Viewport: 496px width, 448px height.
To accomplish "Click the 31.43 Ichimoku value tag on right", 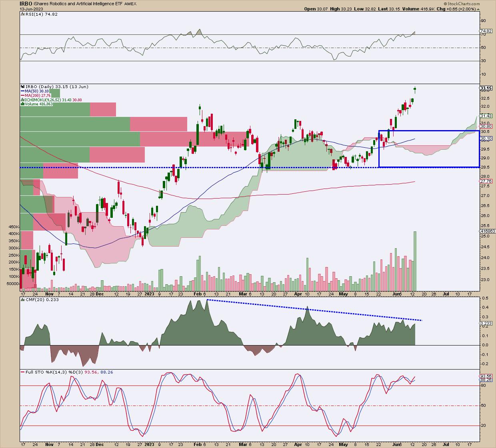I will point(486,116).
